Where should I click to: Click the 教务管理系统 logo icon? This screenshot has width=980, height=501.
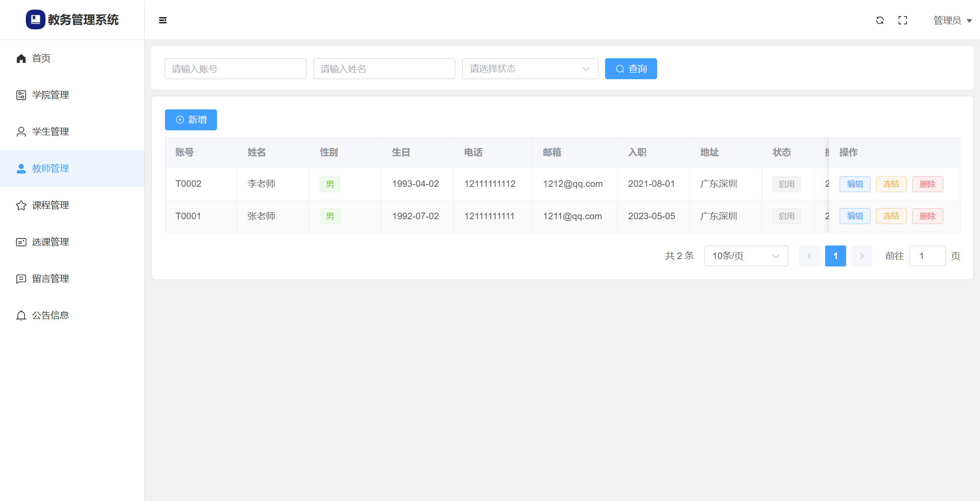coord(35,20)
